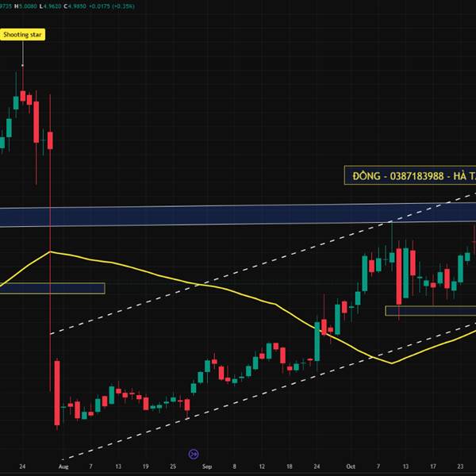Click the Aug label on time axis
The image size is (476, 476).
tap(63, 466)
